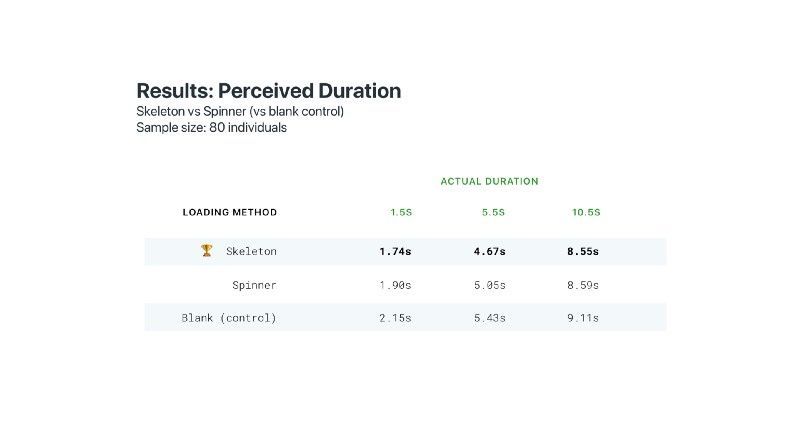This screenshot has width=800, height=444.
Task: Select the 1.5S column header
Action: (401, 212)
